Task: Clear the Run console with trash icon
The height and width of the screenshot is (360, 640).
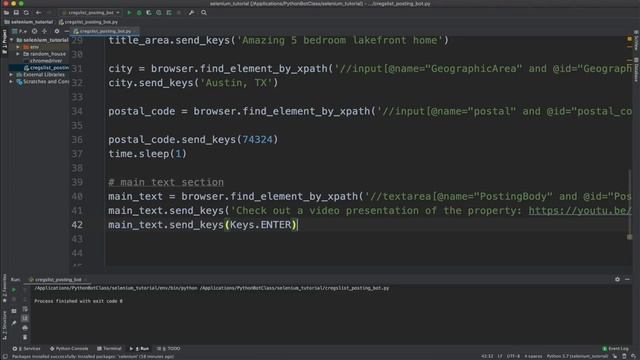Action: 25,337
